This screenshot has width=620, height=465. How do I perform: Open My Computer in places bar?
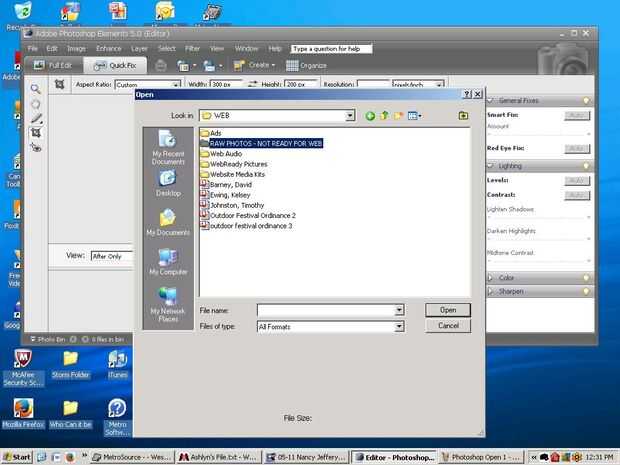168,262
